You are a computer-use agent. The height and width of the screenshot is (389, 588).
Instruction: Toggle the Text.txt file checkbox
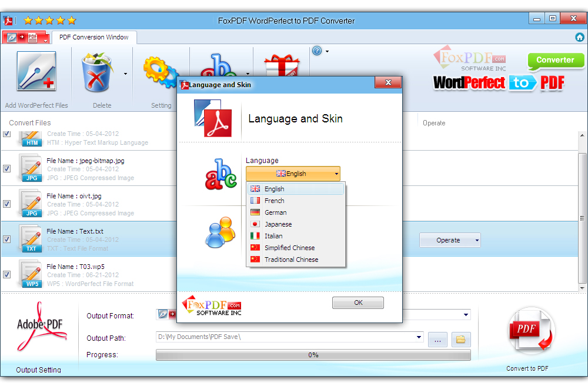point(6,239)
